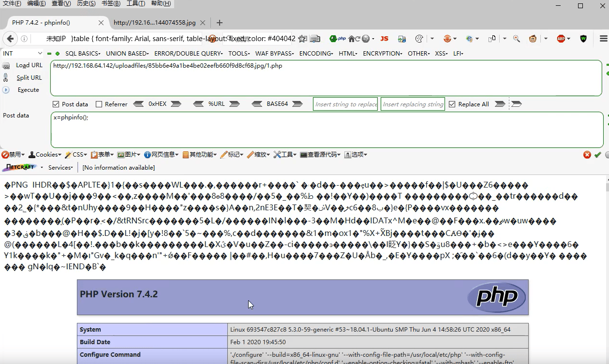Open the cookie editor toolbar icon
The height and width of the screenshot is (364, 609).
click(419, 39)
